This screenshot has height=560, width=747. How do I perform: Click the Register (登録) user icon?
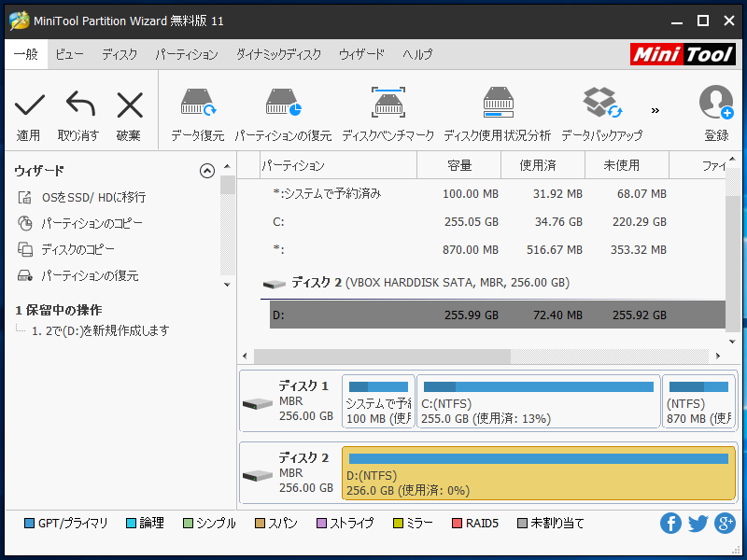716,103
